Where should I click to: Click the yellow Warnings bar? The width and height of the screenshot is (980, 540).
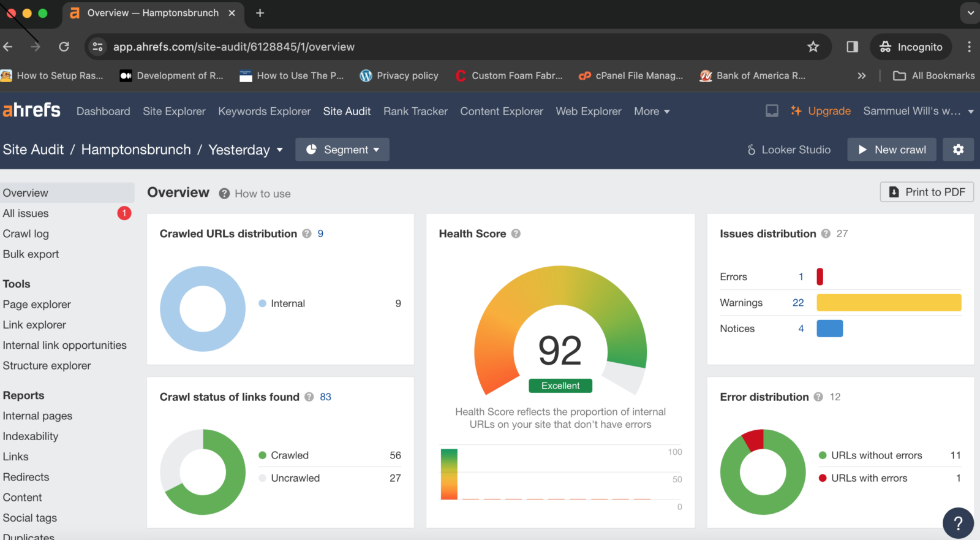click(889, 303)
